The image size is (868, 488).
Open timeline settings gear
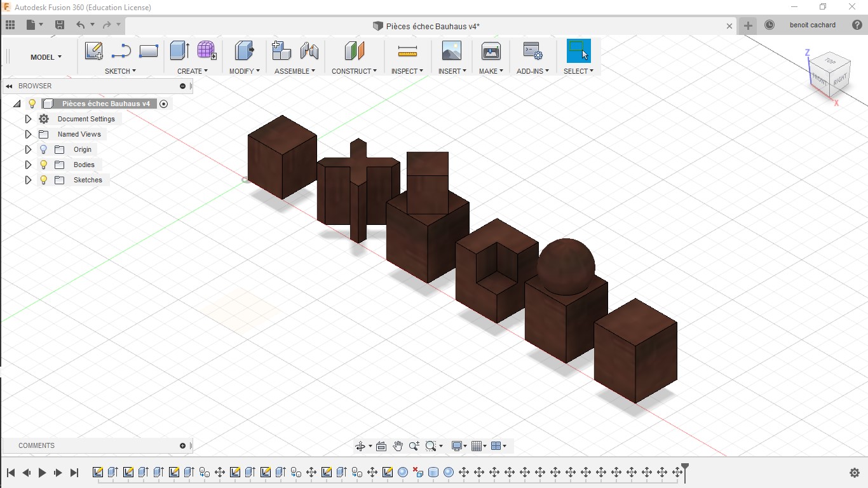click(855, 472)
